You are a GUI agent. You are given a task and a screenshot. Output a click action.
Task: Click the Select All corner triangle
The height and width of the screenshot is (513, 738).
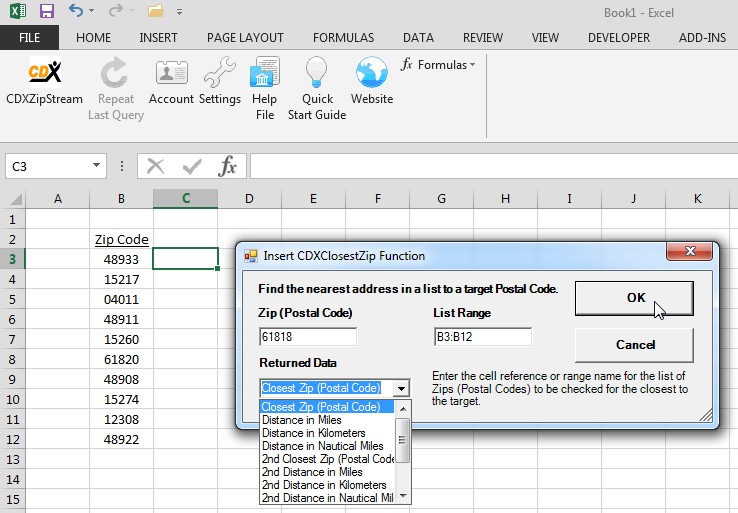click(x=16, y=200)
